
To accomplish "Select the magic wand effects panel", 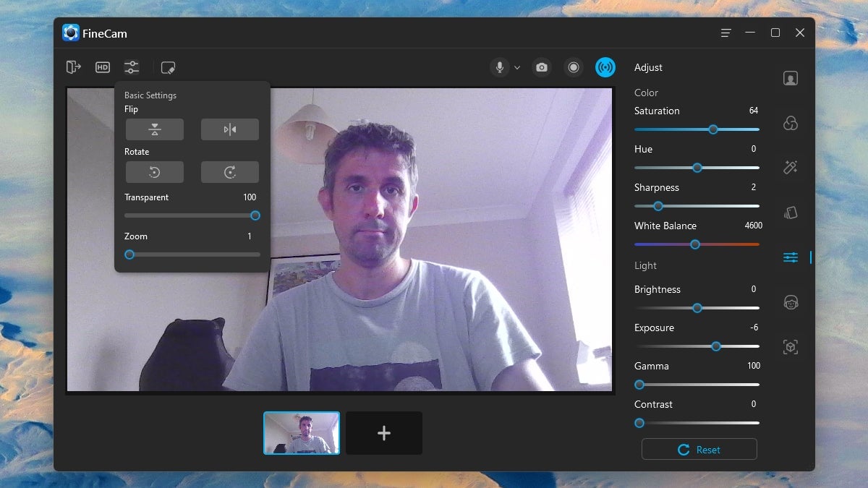I will 790,168.
